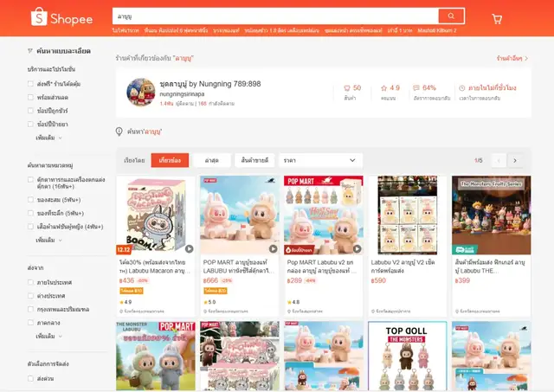This screenshot has width=554, height=392.
Task: Click first trending keyword under search bar
Action: point(126,31)
